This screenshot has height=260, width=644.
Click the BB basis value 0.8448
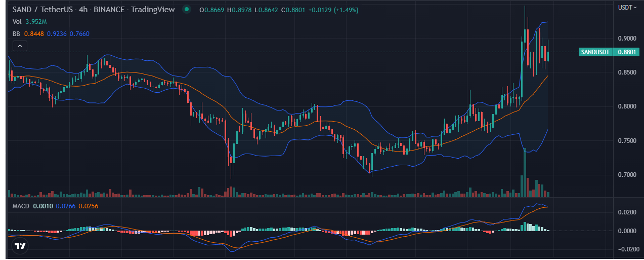[x=34, y=33]
